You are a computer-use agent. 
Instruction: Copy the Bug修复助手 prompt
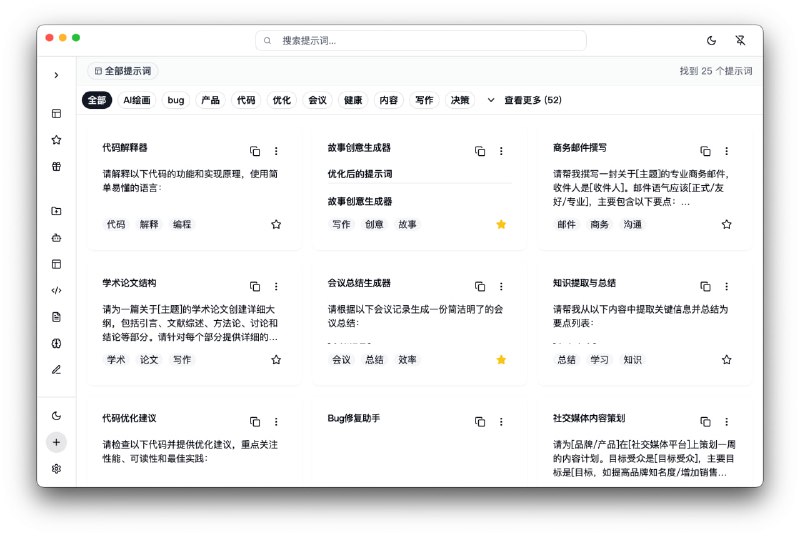[x=480, y=422]
